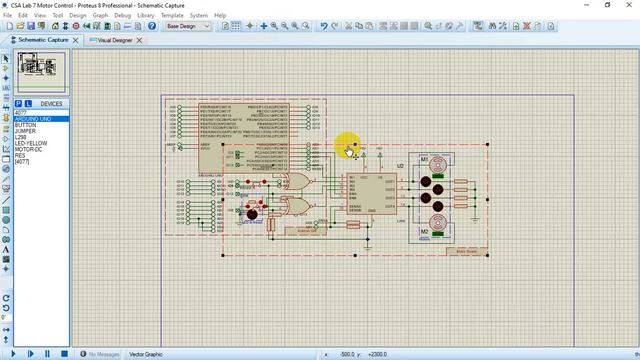This screenshot has height=360, width=640.
Task: Rotate clockwise using sidebar arrow
Action: 6,298
